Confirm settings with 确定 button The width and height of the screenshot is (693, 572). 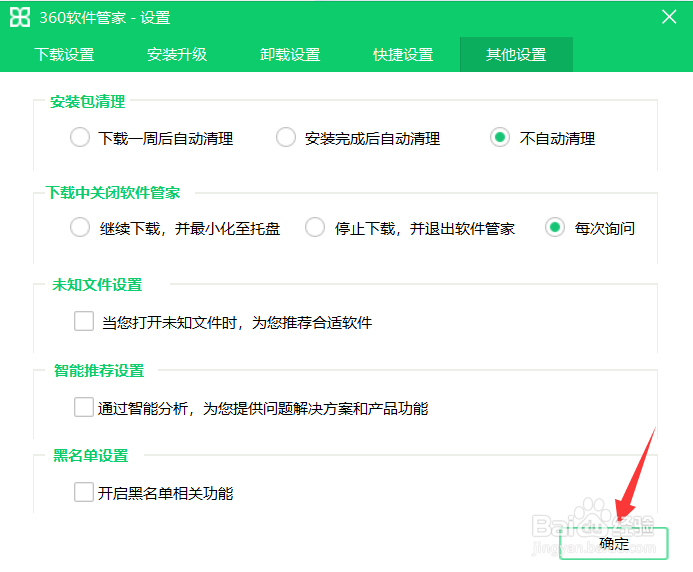click(613, 543)
